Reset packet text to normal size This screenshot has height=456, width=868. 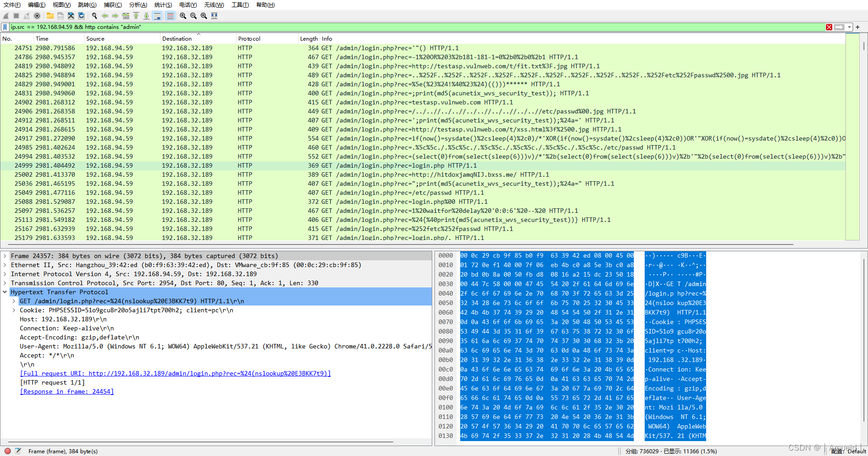pos(204,16)
